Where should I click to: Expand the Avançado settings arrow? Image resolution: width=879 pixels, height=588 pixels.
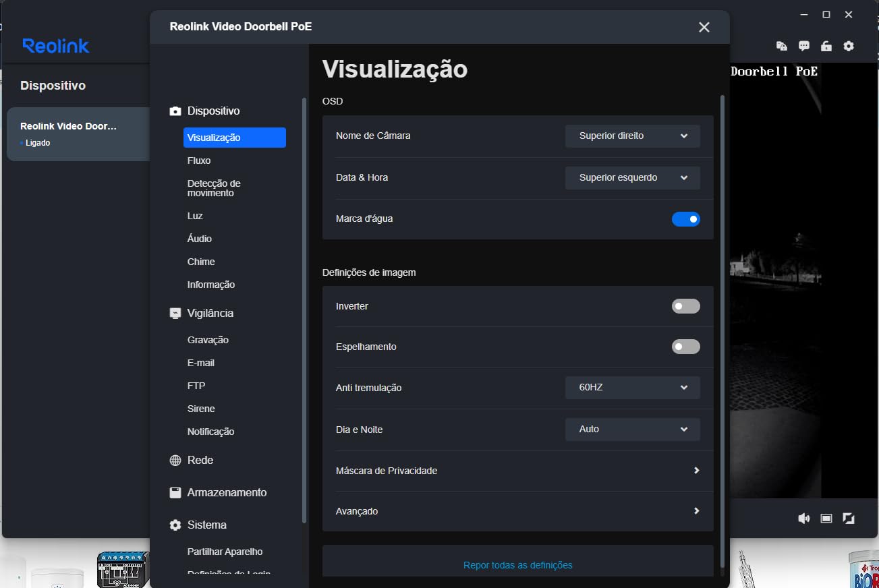697,511
